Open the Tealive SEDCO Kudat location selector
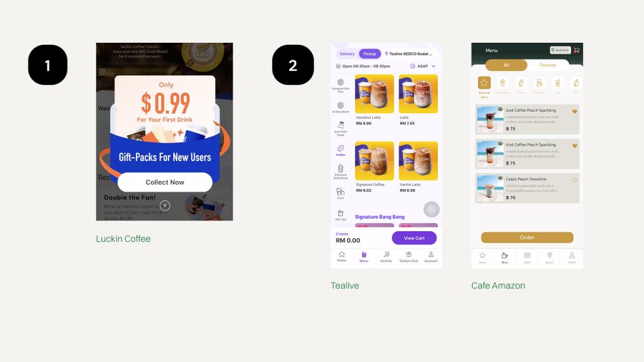 click(408, 54)
